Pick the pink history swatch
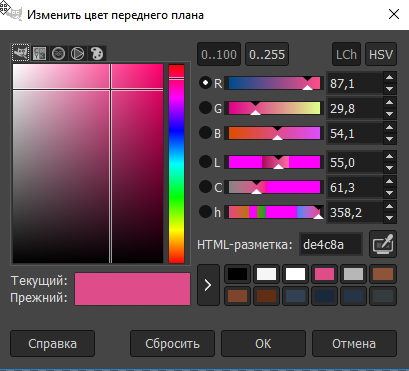The height and width of the screenshot is (371, 409). (x=324, y=274)
